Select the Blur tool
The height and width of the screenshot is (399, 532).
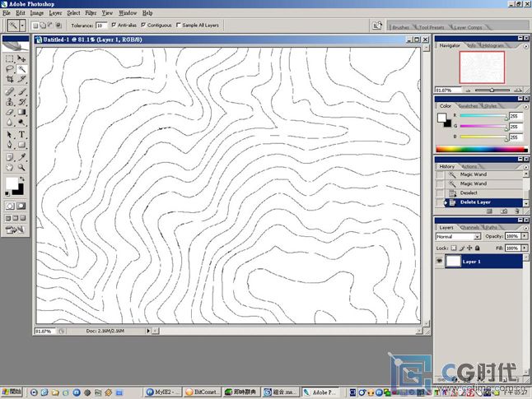[x=10, y=122]
